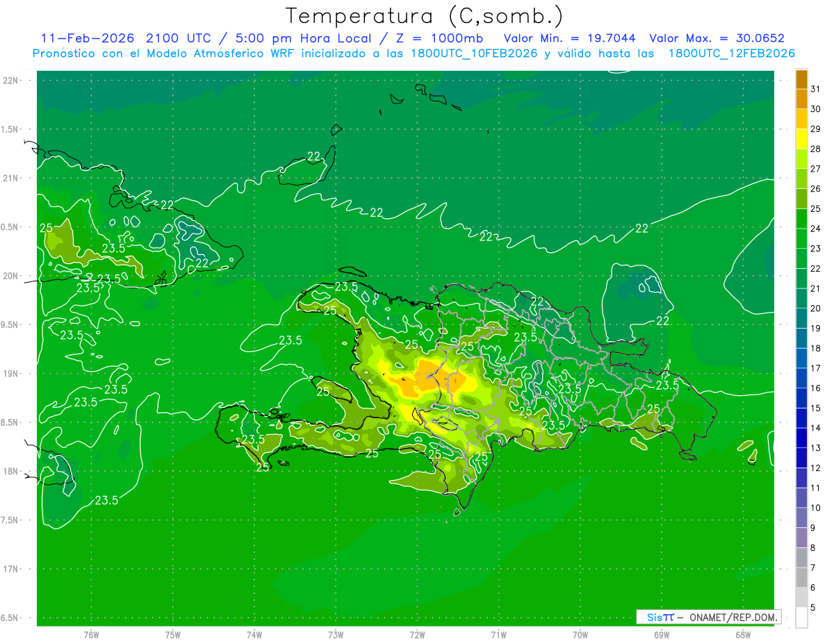This screenshot has height=644, width=834.
Task: Click the legend value '28'
Action: [x=815, y=149]
